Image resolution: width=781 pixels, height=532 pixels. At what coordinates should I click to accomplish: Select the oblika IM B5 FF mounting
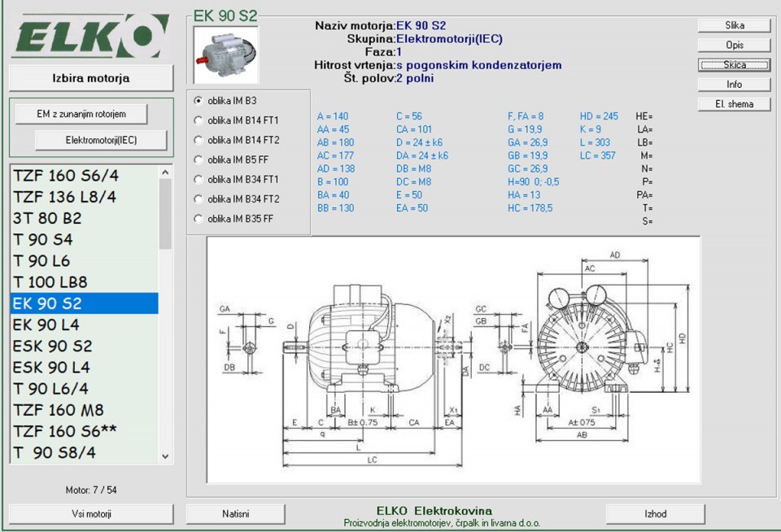click(x=199, y=160)
